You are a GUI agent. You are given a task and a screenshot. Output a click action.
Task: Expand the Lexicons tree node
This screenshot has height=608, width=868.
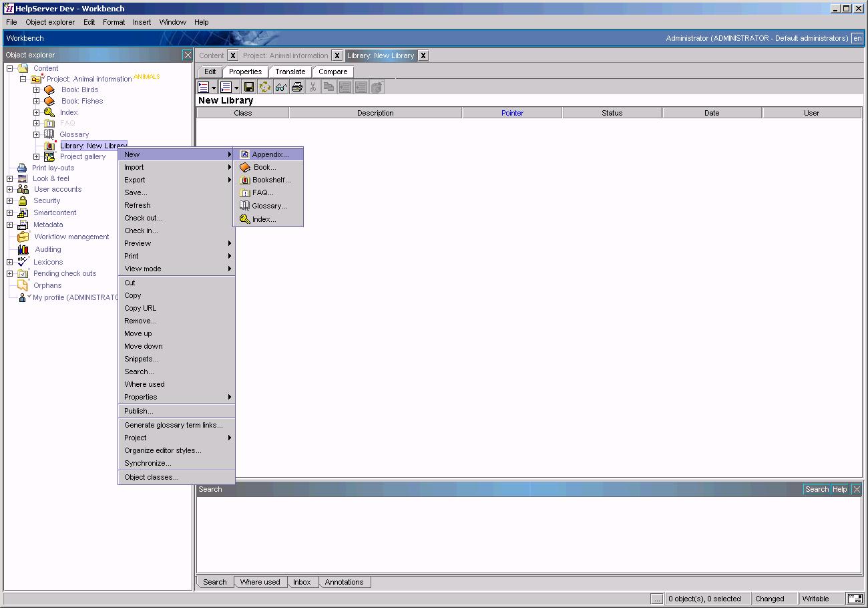pos(9,262)
